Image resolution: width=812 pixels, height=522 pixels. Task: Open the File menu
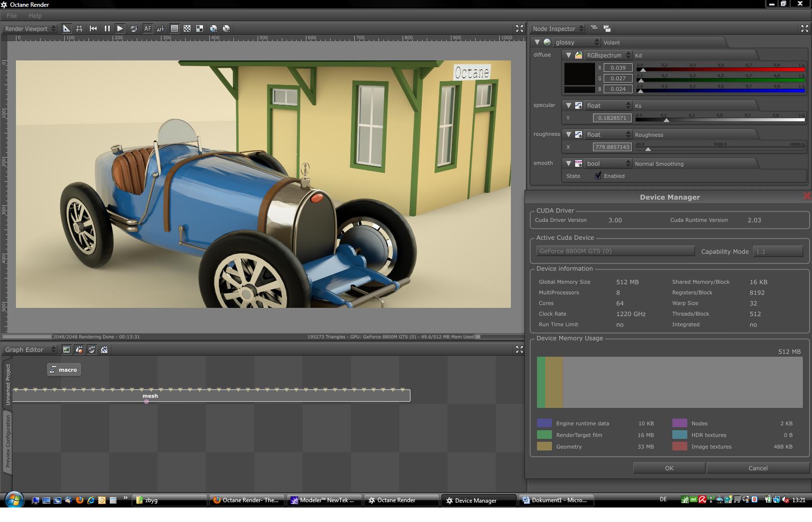click(12, 15)
